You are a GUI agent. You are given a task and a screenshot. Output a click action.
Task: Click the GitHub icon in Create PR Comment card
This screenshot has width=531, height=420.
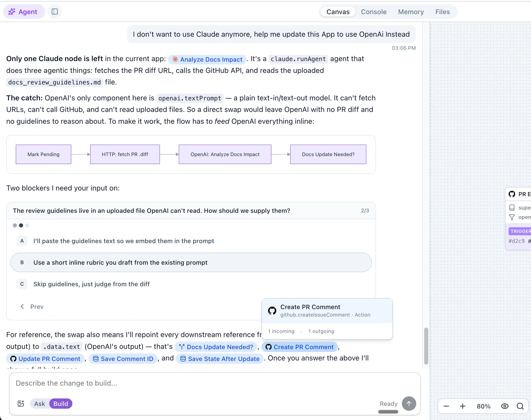tap(272, 311)
